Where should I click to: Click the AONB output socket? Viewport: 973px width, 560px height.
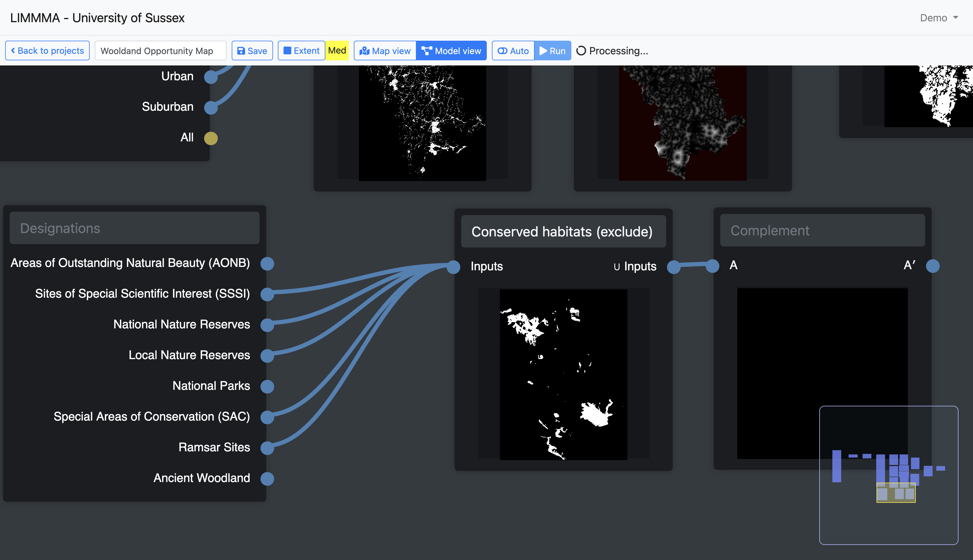click(x=267, y=264)
